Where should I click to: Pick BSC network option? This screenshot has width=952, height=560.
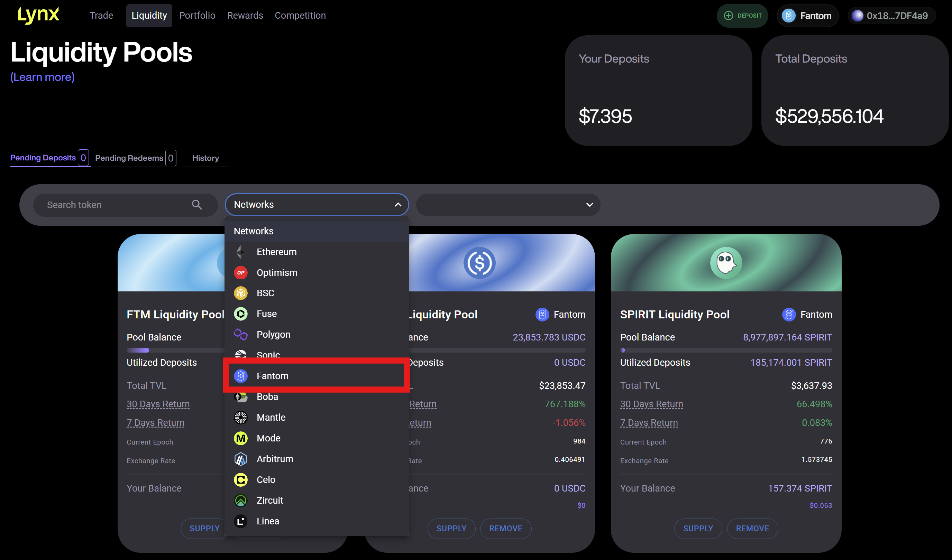click(265, 293)
